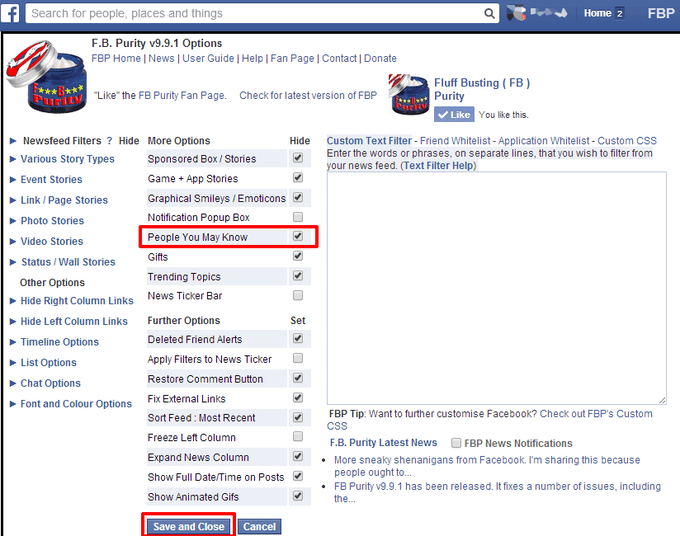Open the Contact link

click(x=339, y=59)
